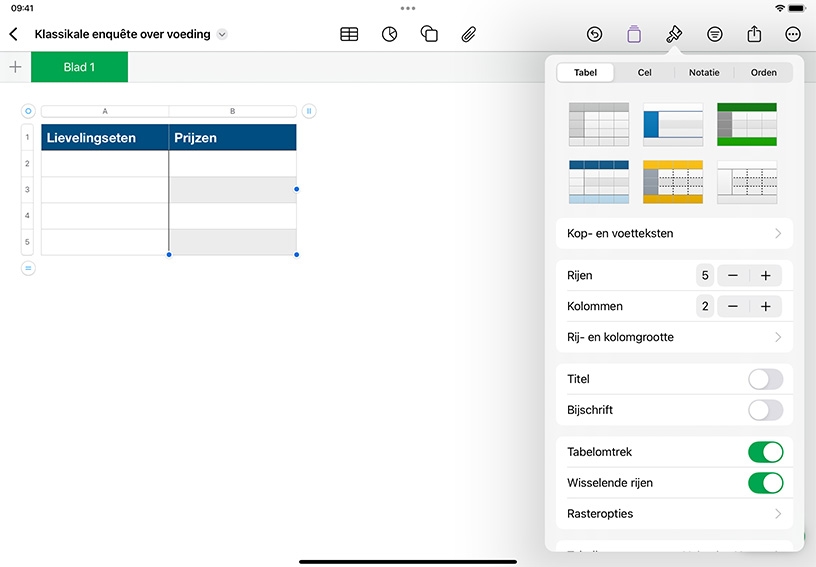The image size is (816, 567).
Task: Choose the gray table style thumbnail
Action: 599,124
